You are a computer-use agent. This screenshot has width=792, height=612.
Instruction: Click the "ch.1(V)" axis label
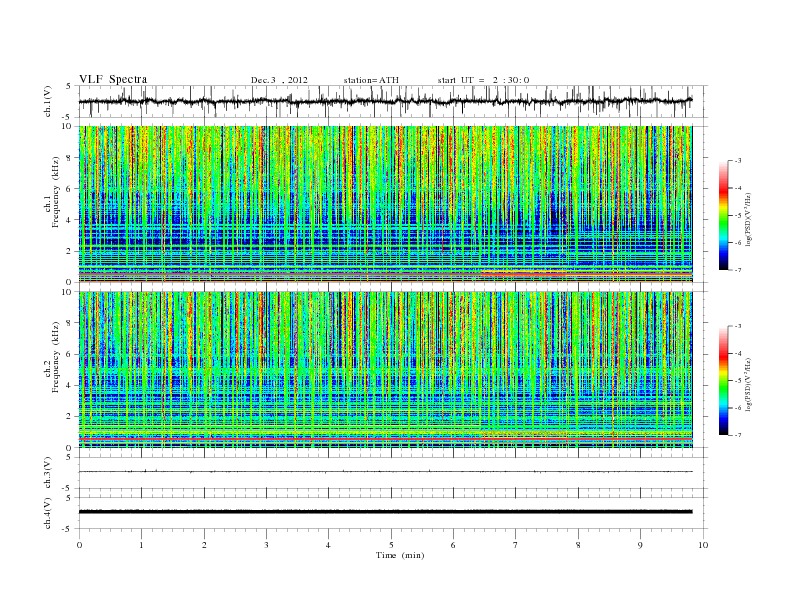pos(48,101)
